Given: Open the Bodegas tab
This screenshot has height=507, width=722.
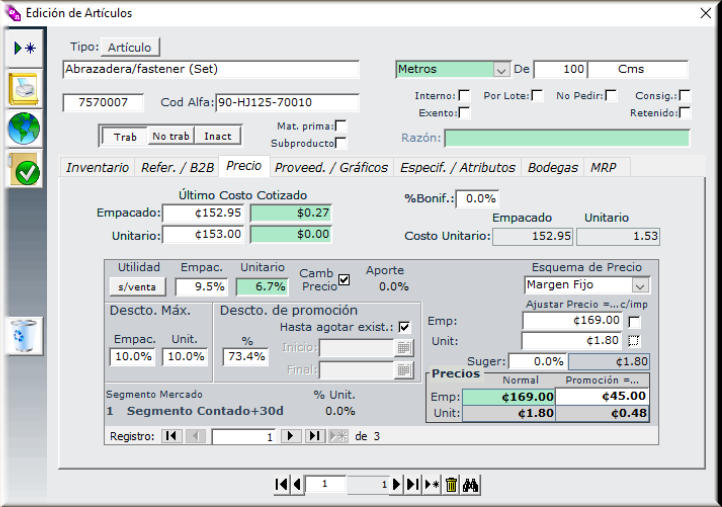Looking at the screenshot, I should click(x=552, y=167).
